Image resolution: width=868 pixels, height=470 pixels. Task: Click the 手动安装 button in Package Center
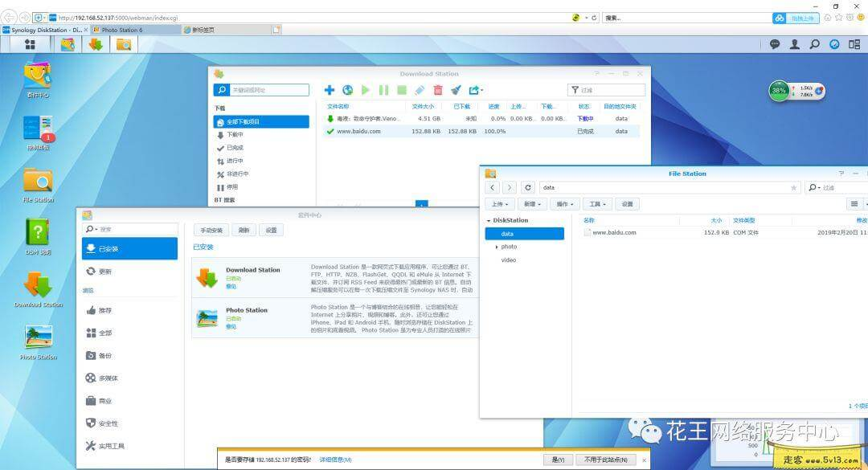pos(211,230)
